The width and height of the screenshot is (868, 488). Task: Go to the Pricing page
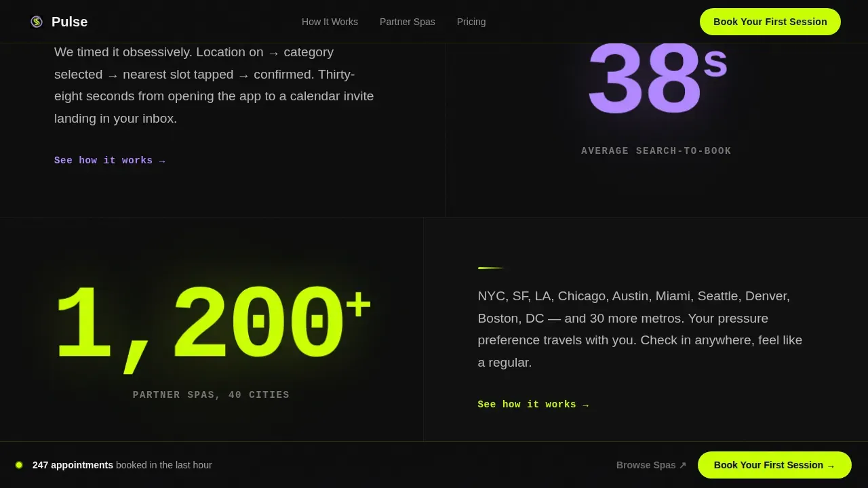(471, 22)
